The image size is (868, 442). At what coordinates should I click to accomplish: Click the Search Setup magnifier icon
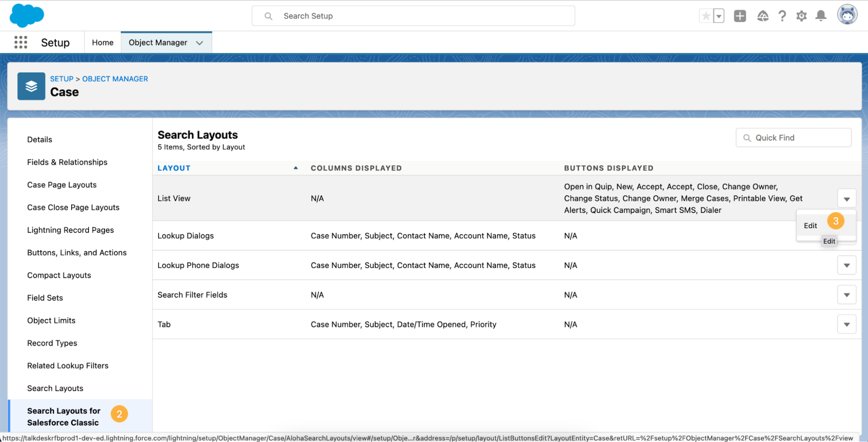pos(269,16)
